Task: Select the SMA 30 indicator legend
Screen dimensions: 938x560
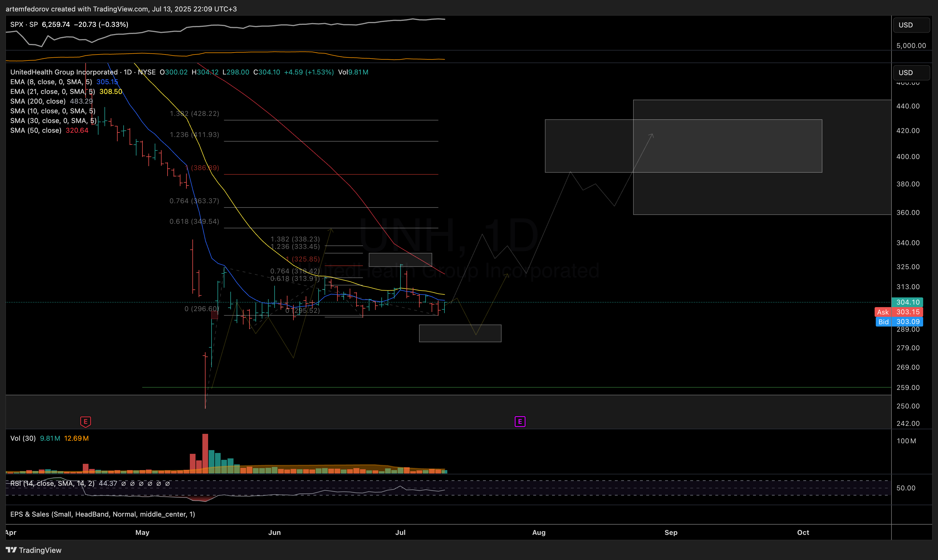Action: point(53,121)
